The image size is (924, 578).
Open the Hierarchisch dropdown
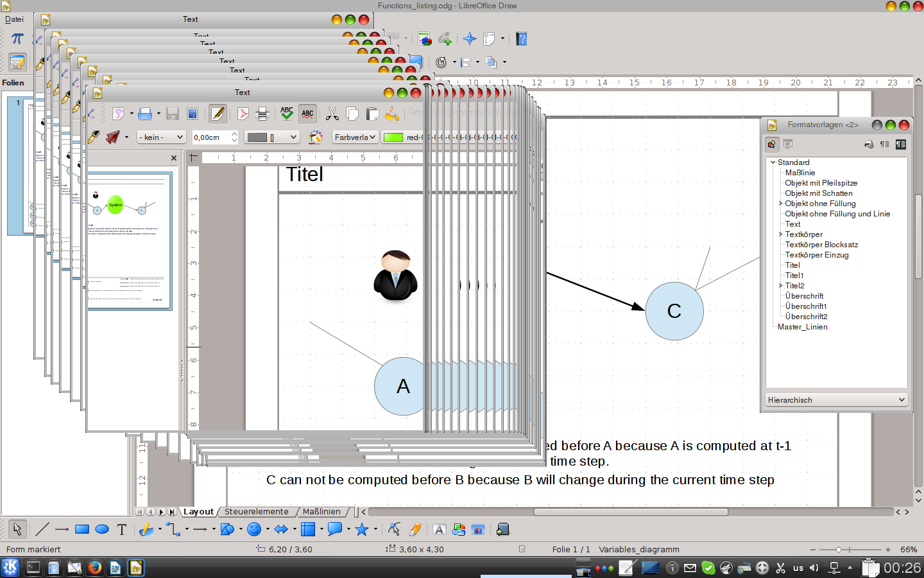(x=836, y=399)
